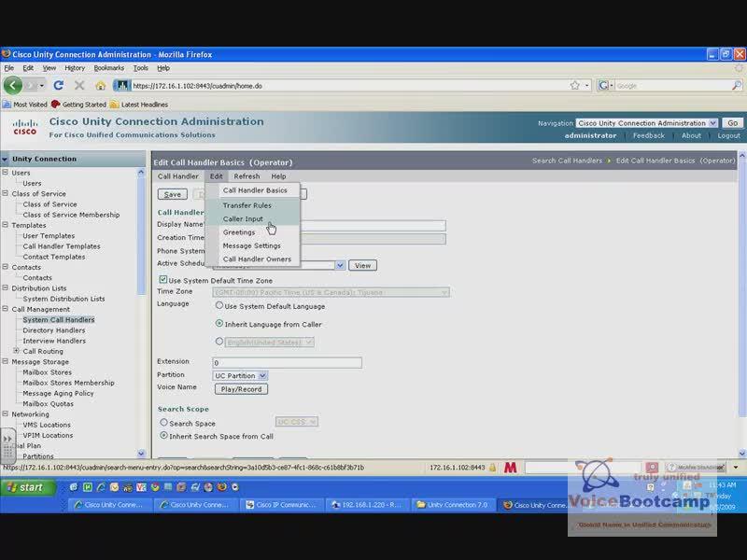This screenshot has width=747, height=560.
Task: Click the View schedule button
Action: (x=362, y=265)
